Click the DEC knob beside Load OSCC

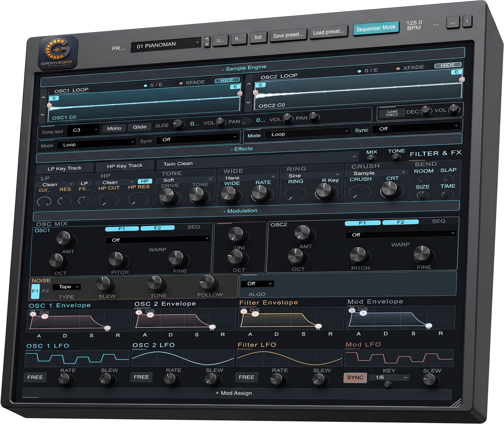[x=426, y=110]
